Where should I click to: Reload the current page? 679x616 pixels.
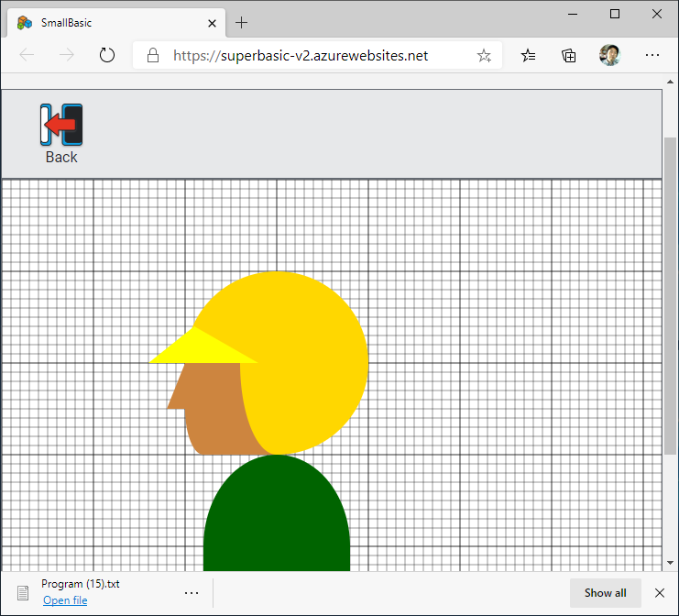click(107, 55)
